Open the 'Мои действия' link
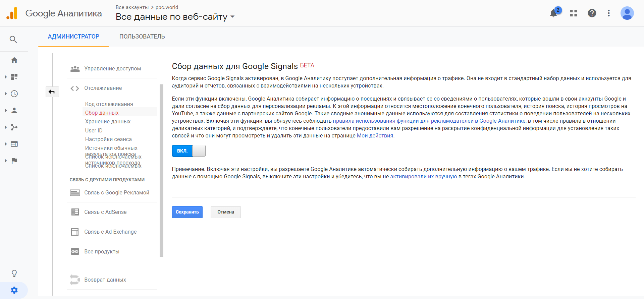The image size is (644, 299). tap(375, 136)
